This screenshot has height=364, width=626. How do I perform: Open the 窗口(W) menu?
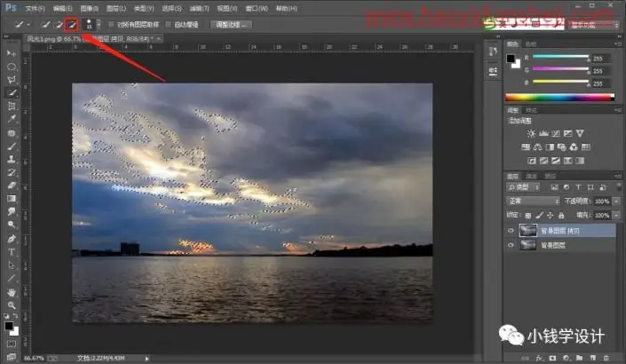[x=257, y=8]
